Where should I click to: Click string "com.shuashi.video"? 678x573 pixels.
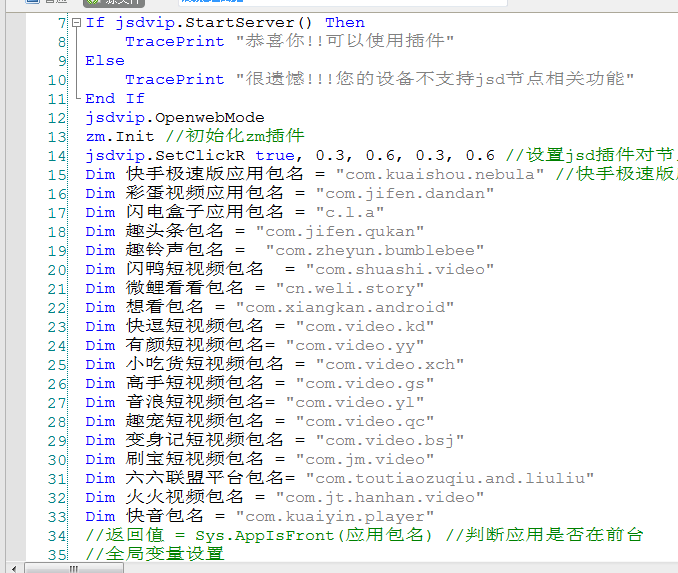coord(400,270)
